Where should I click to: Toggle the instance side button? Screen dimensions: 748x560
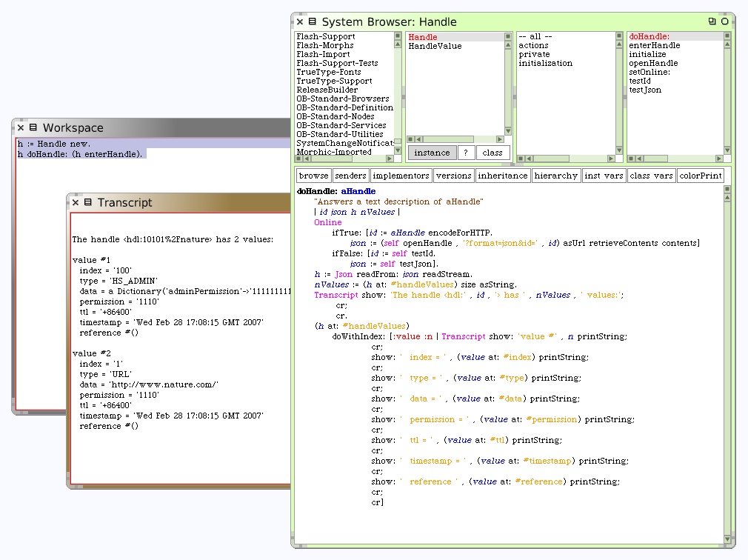click(432, 153)
